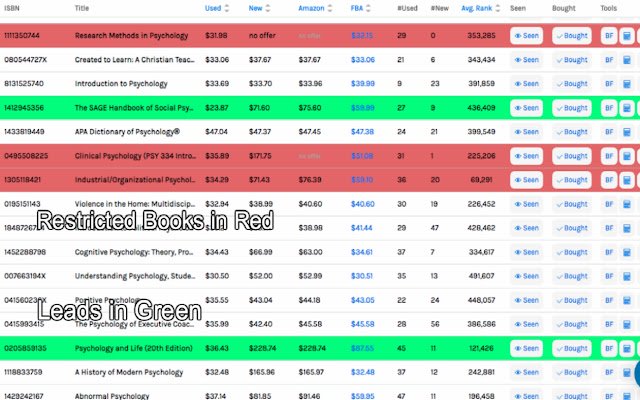Click calculator icon for Cognitive Psychology: Theory row

(x=627, y=252)
